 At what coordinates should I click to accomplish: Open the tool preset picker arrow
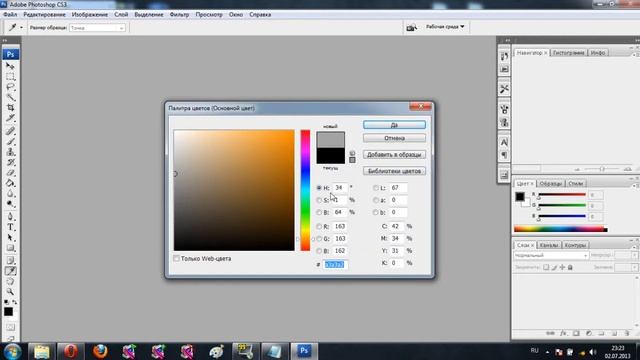(21, 27)
